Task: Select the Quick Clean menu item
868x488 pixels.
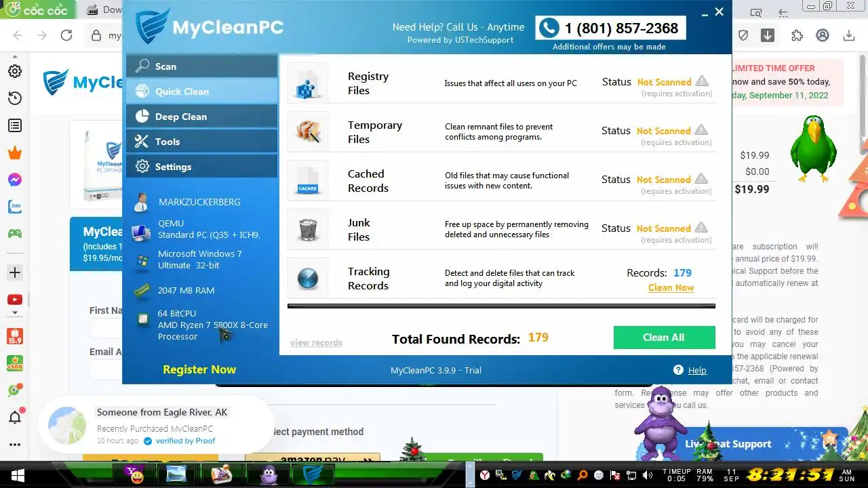Action: (201, 91)
